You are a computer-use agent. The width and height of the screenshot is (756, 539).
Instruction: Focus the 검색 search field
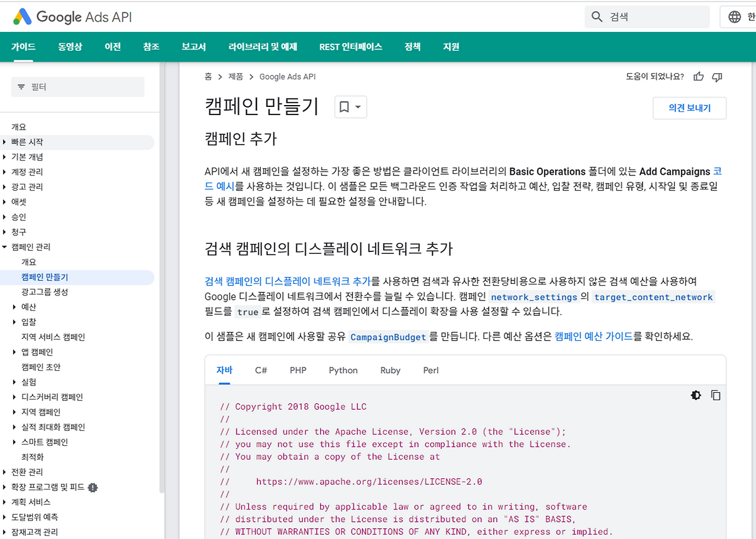[x=647, y=17]
